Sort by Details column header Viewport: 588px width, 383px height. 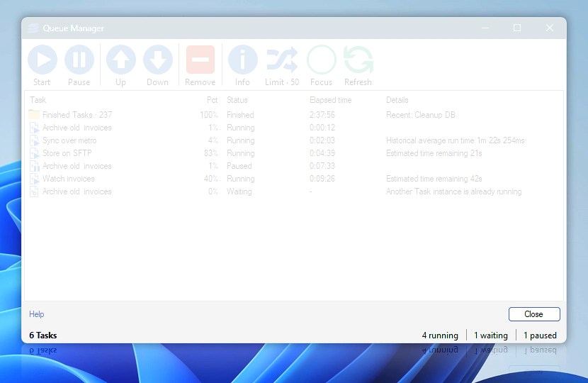coord(397,100)
